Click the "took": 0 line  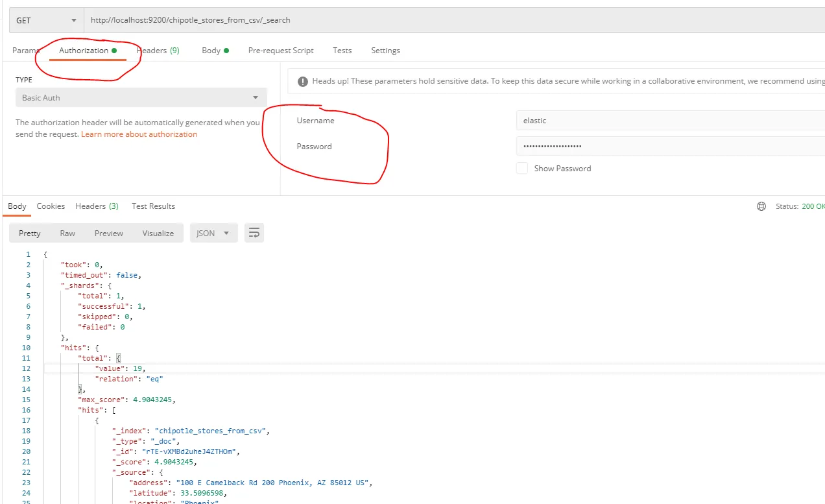click(x=82, y=265)
